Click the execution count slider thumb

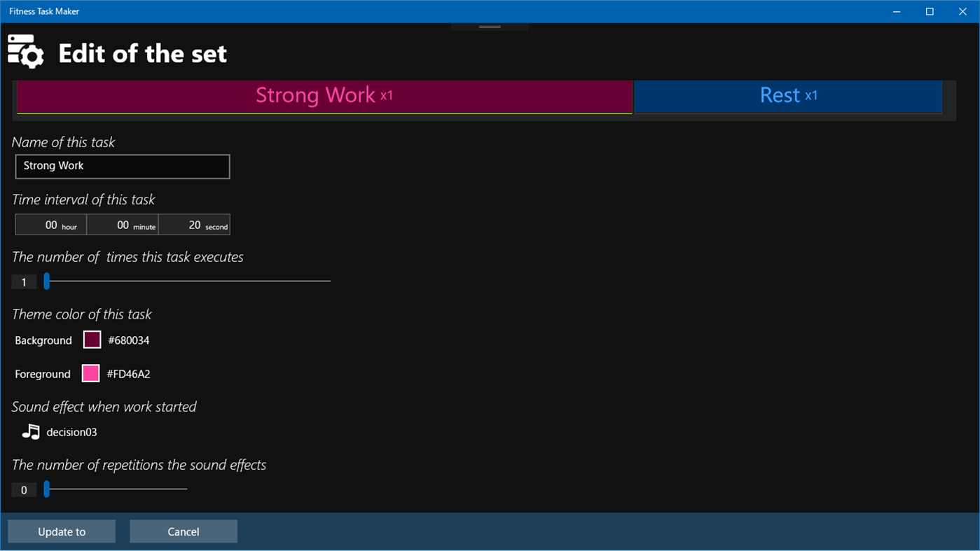(48, 281)
